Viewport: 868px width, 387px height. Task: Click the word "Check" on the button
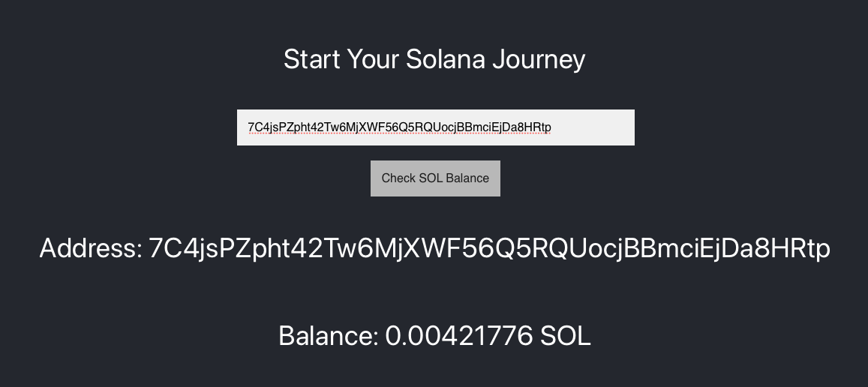[398, 178]
